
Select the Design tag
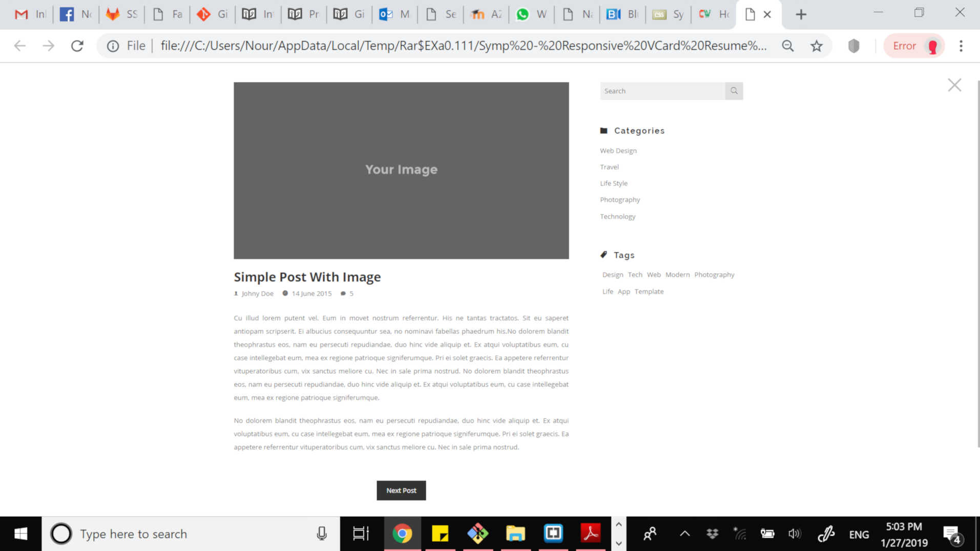click(x=613, y=275)
